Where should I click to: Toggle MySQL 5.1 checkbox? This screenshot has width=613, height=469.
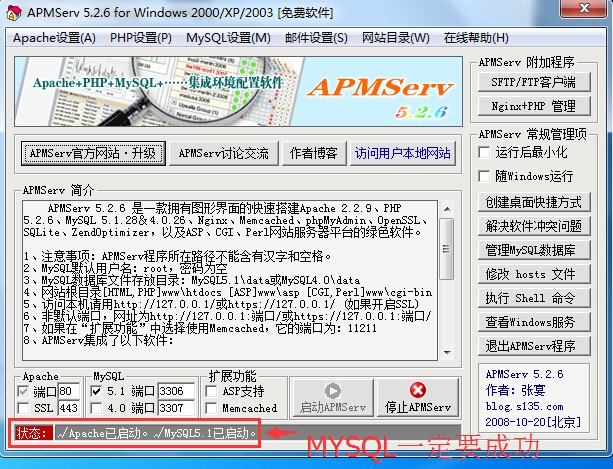[x=96, y=391]
